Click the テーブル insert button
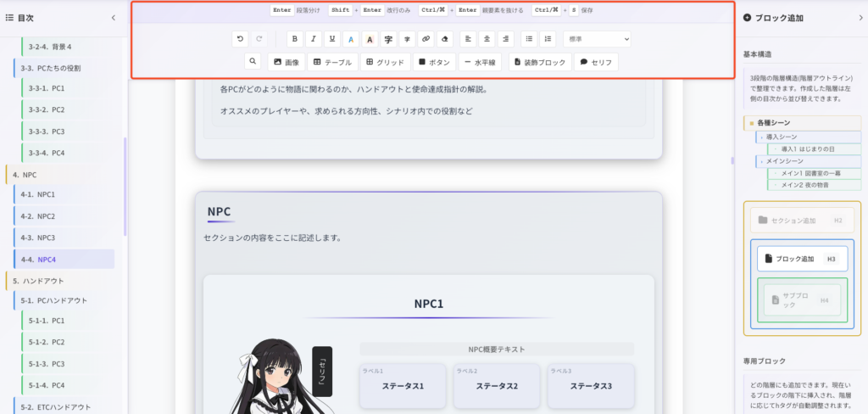 click(x=331, y=62)
